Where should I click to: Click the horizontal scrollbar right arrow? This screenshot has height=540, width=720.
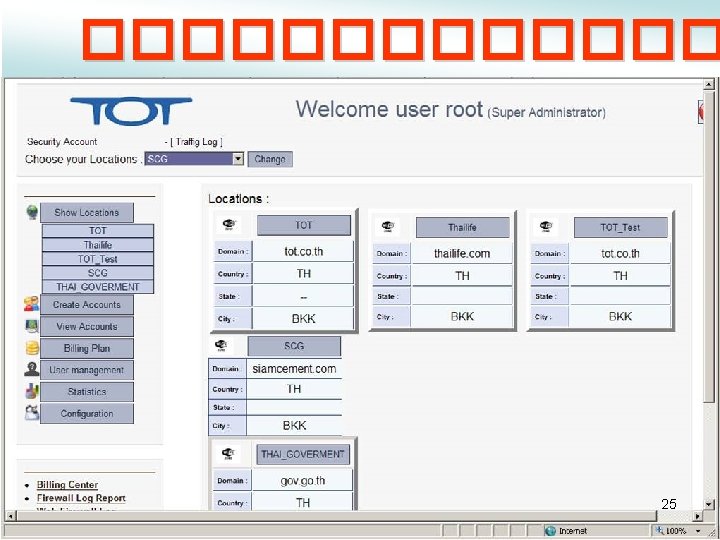698,516
